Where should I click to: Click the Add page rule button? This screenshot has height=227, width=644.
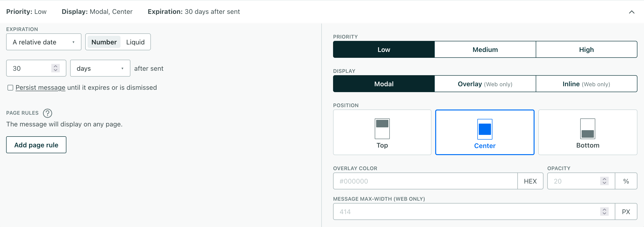point(36,145)
